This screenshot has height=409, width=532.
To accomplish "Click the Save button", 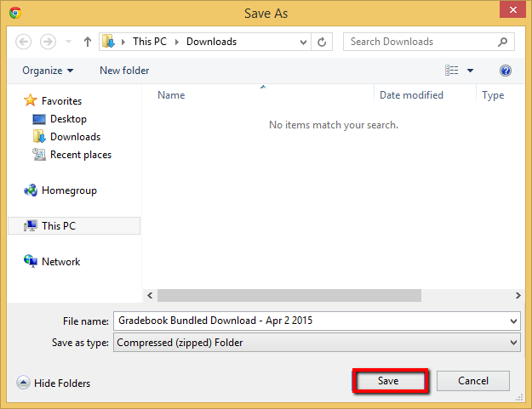I will tap(389, 381).
